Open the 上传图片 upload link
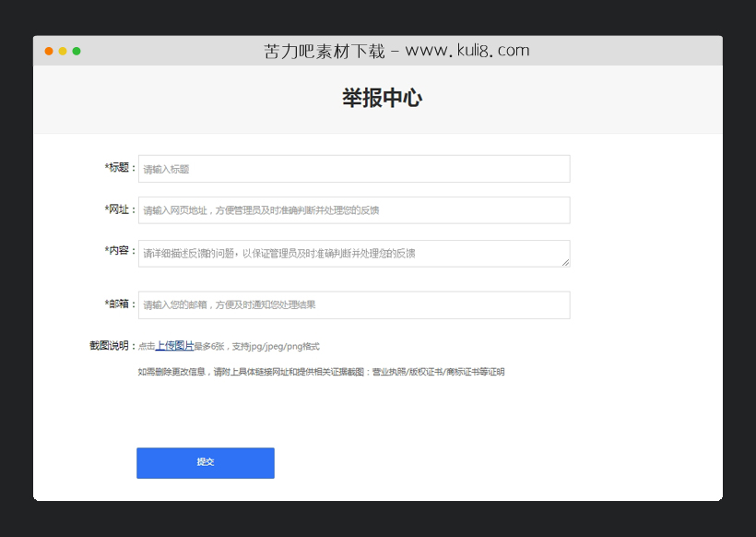 (172, 345)
